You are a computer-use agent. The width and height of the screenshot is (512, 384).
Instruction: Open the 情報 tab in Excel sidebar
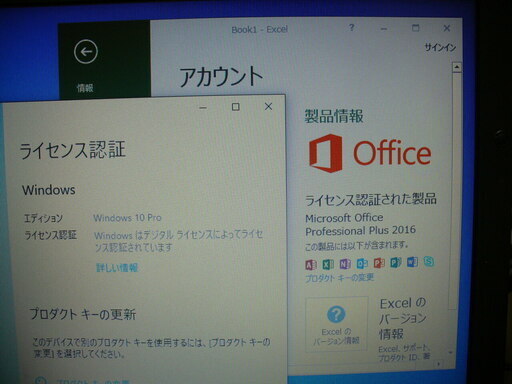click(x=85, y=88)
